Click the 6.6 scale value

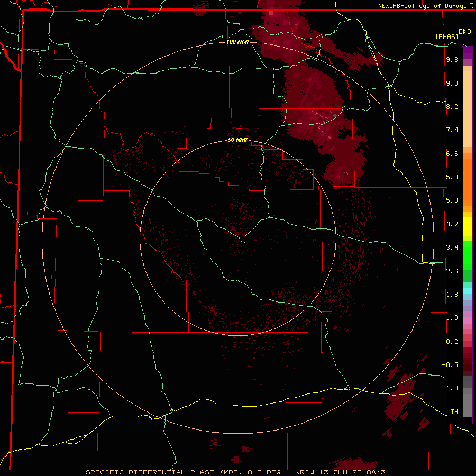click(452, 153)
